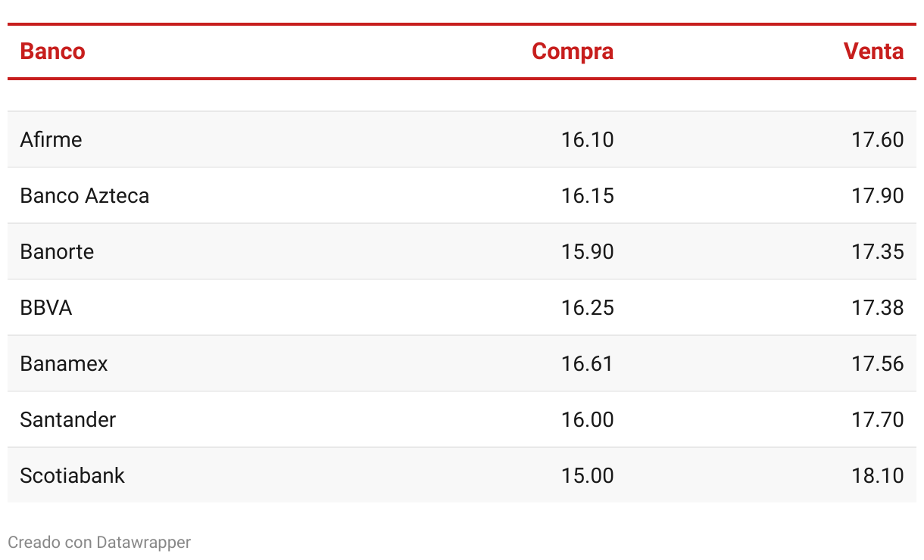Click the BBVA bank name
The width and height of the screenshot is (924, 560).
[46, 308]
